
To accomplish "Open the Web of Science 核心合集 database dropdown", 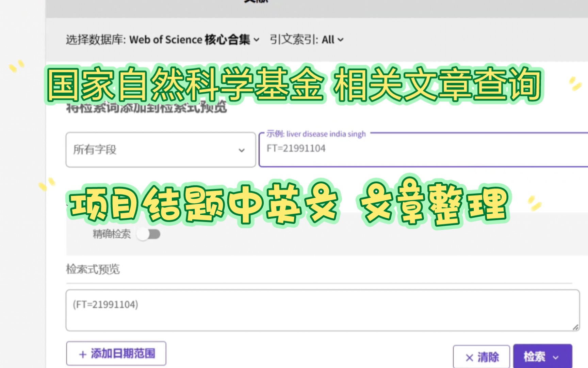I will tap(194, 40).
